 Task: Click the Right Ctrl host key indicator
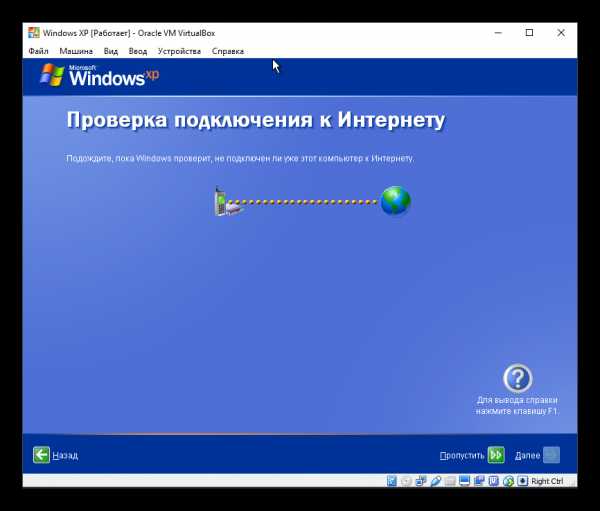click(547, 481)
